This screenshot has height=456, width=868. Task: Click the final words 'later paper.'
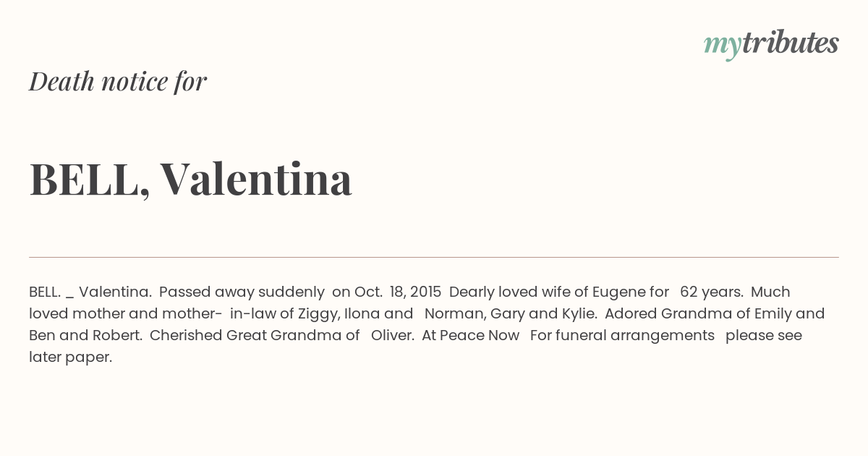click(70, 358)
